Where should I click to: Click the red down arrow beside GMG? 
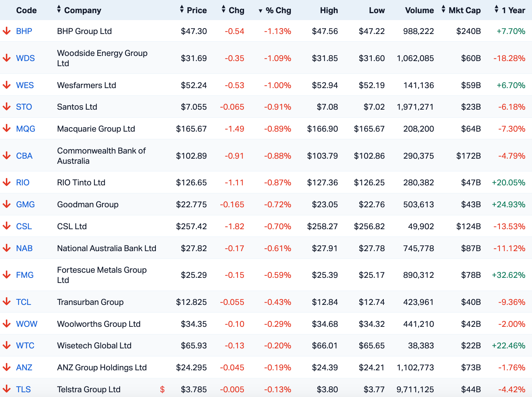(x=7, y=204)
